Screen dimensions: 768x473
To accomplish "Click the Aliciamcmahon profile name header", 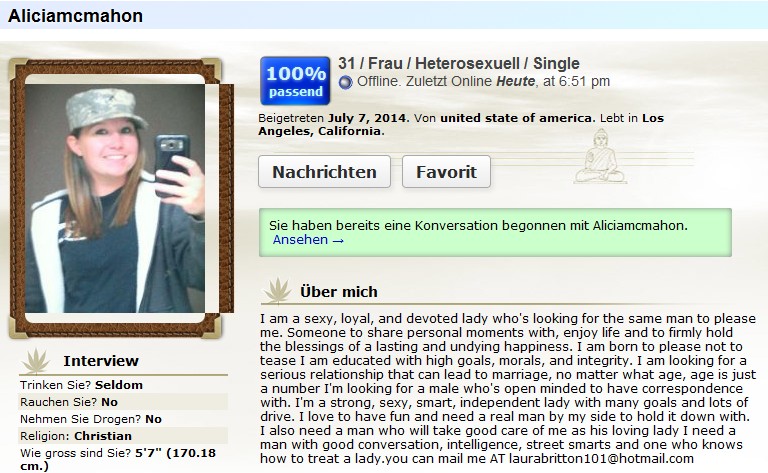I will [75, 16].
